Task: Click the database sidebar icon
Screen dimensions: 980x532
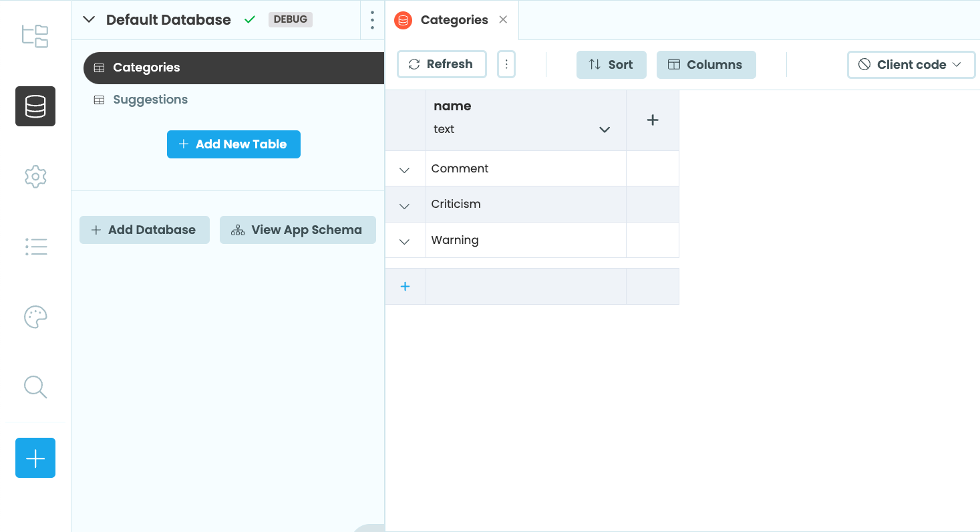Action: [35, 106]
